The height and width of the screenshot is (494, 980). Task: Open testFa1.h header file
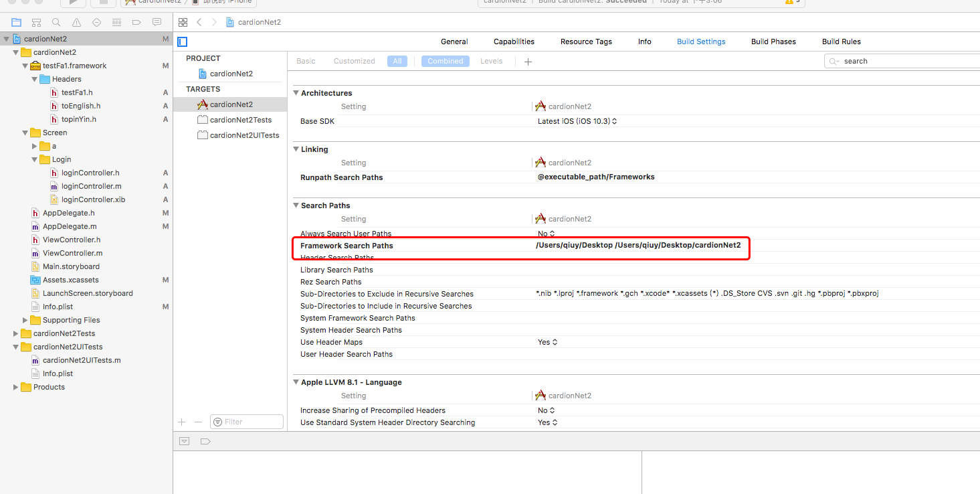coord(76,92)
